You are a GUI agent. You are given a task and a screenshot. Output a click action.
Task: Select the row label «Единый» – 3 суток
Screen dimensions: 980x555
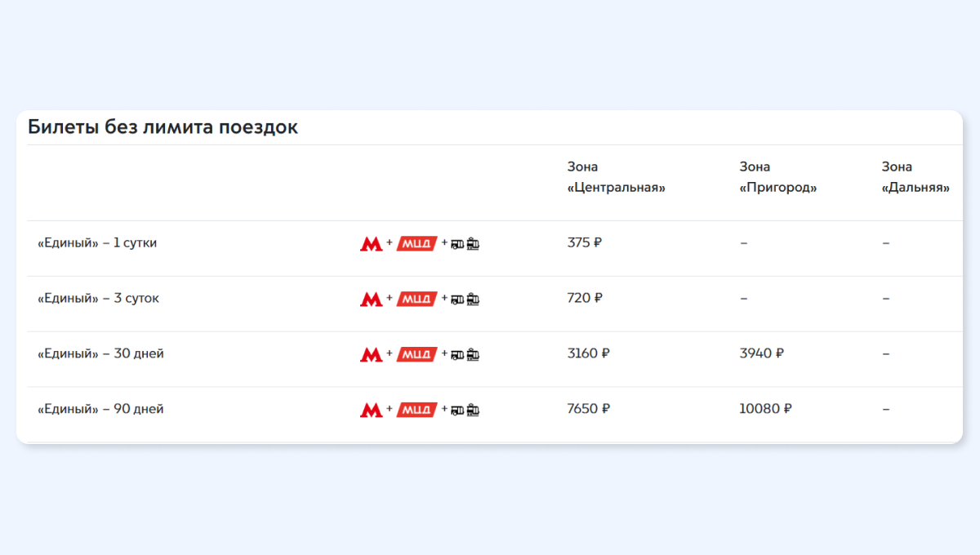[x=98, y=298]
